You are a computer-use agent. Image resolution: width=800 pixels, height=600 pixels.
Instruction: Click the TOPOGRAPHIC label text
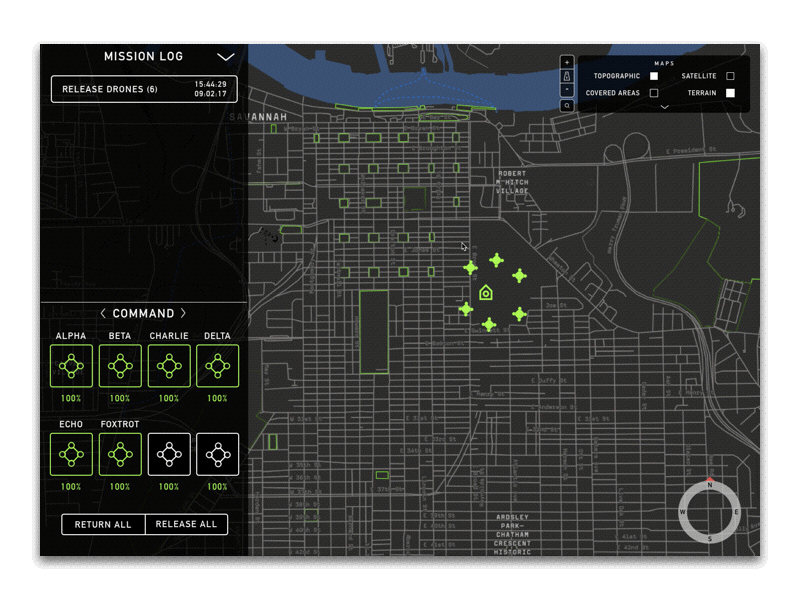617,76
